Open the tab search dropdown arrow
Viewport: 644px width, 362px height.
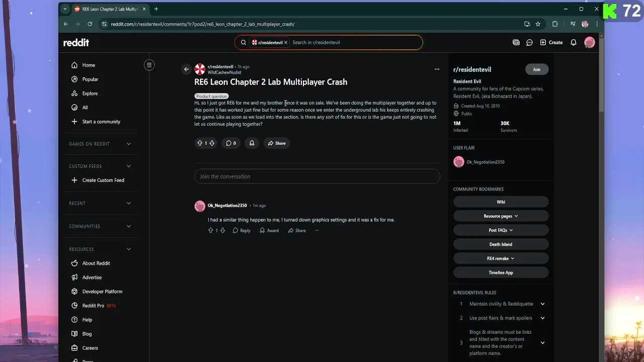65,9
